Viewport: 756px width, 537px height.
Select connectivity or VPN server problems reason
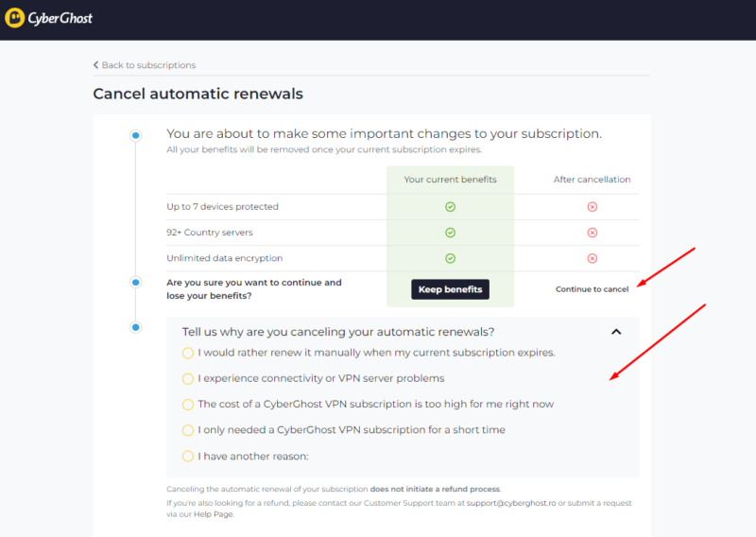(x=187, y=379)
